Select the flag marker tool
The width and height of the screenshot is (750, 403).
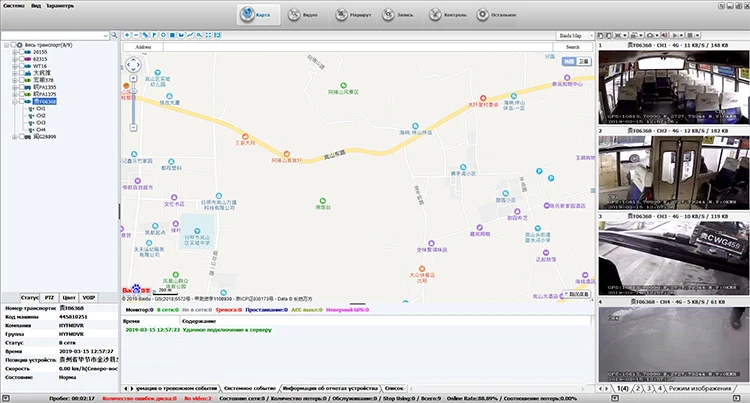154,35
